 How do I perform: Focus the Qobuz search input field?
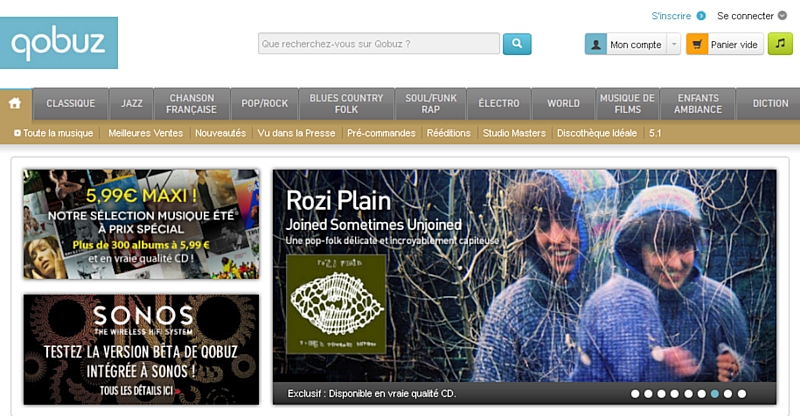(x=379, y=44)
